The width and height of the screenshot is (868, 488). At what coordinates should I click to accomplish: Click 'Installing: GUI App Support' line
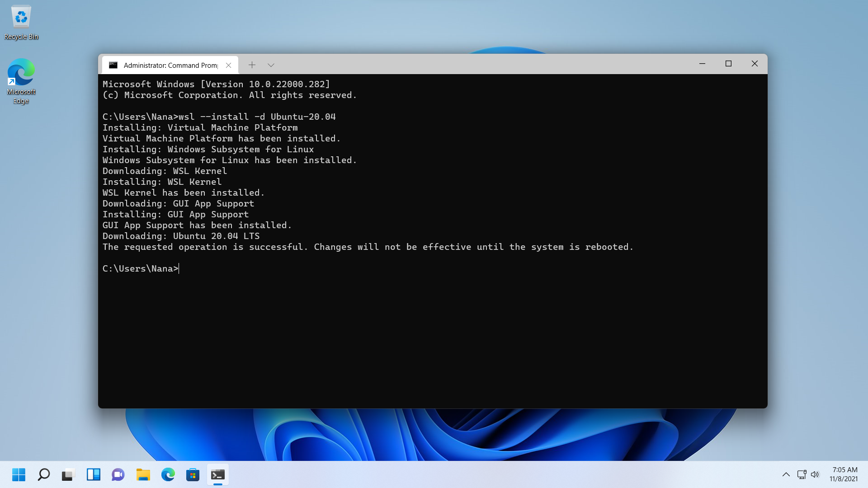click(x=175, y=214)
